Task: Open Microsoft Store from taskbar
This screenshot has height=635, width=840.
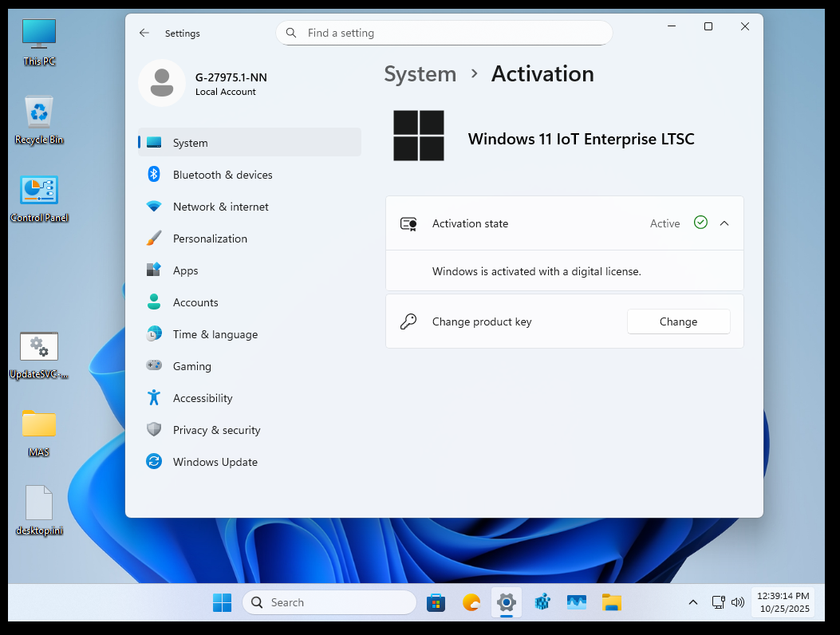Action: [x=436, y=602]
